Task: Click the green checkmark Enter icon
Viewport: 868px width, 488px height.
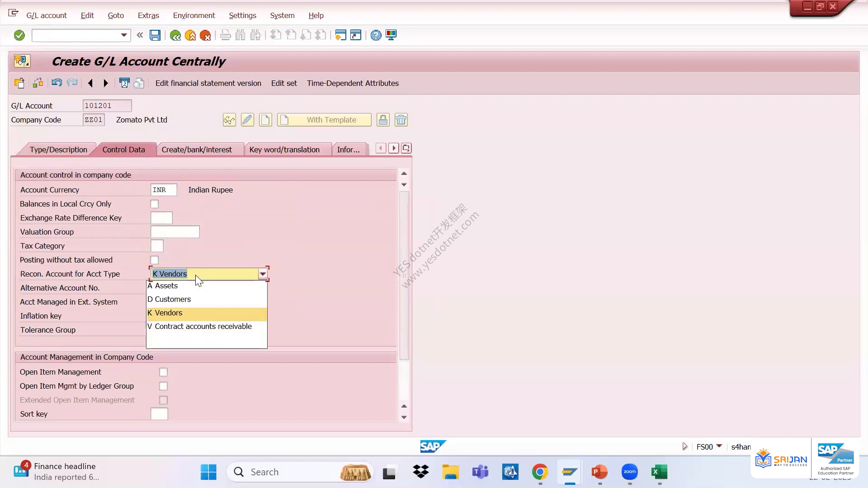Action: [x=19, y=35]
